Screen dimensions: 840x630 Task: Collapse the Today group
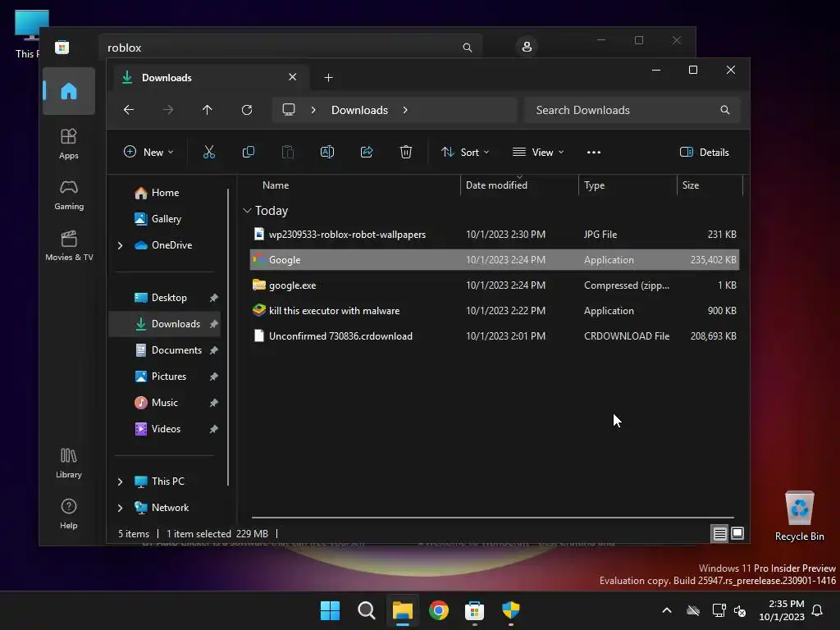(x=247, y=211)
